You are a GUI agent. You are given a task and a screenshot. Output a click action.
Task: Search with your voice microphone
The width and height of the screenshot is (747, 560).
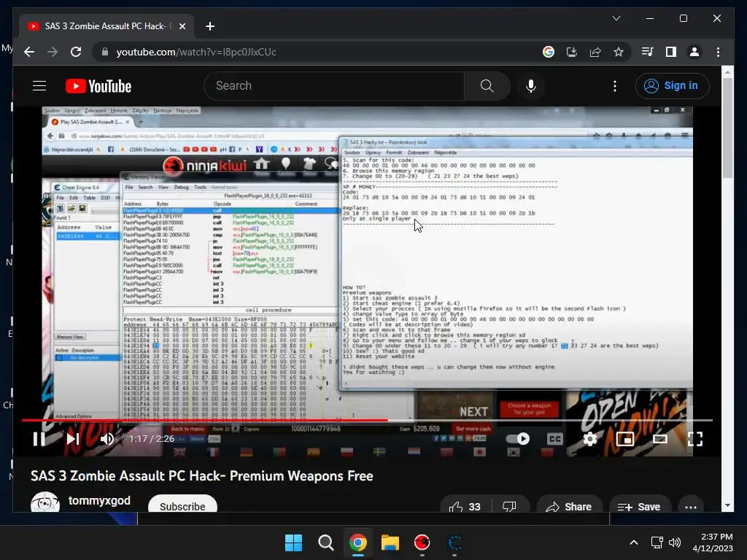tap(531, 86)
